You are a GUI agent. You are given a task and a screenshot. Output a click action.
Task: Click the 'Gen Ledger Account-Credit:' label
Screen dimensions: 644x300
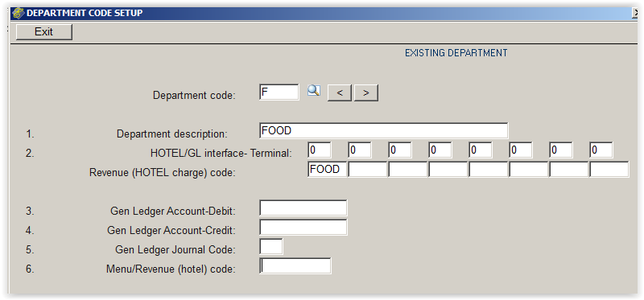pos(171,230)
